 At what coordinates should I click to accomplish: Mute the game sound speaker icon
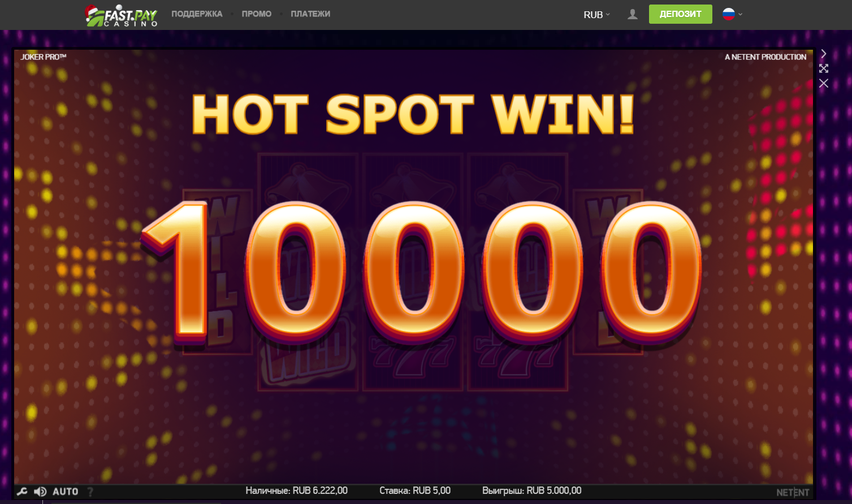point(40,492)
